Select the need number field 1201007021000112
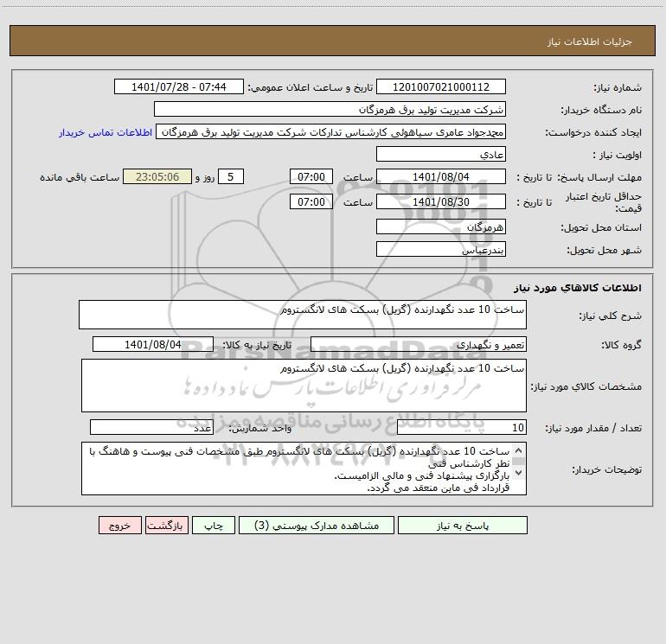 (441, 86)
